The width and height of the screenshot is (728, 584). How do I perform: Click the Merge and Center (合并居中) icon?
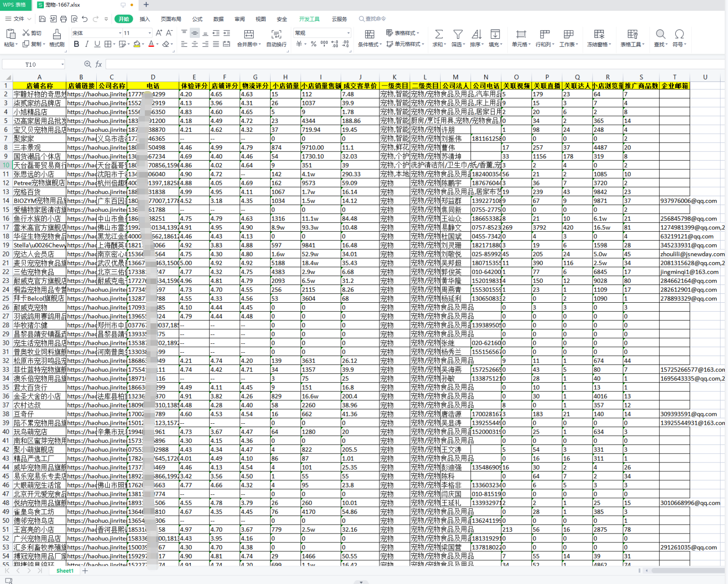point(249,35)
